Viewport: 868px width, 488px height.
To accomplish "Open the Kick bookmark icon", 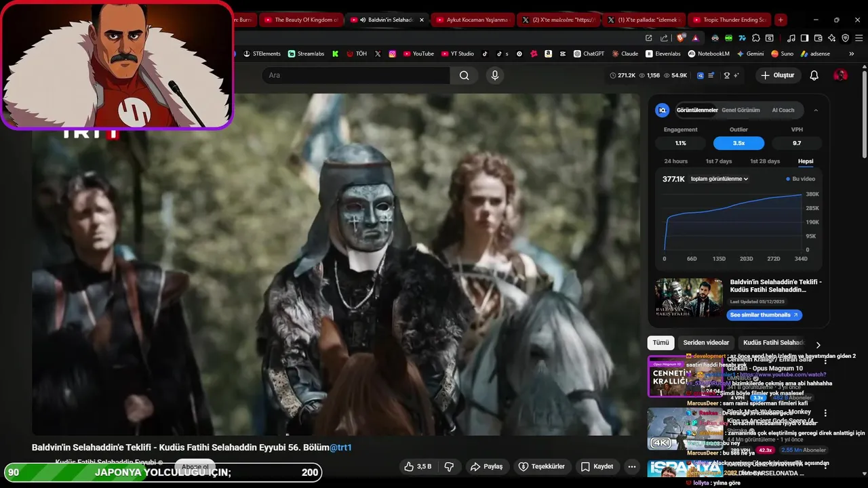I will coord(335,54).
